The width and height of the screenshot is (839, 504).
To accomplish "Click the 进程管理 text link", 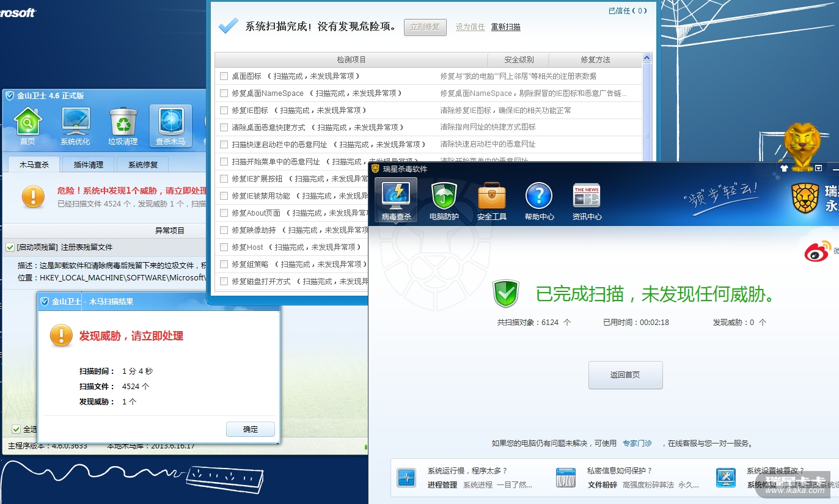I will coord(442,485).
